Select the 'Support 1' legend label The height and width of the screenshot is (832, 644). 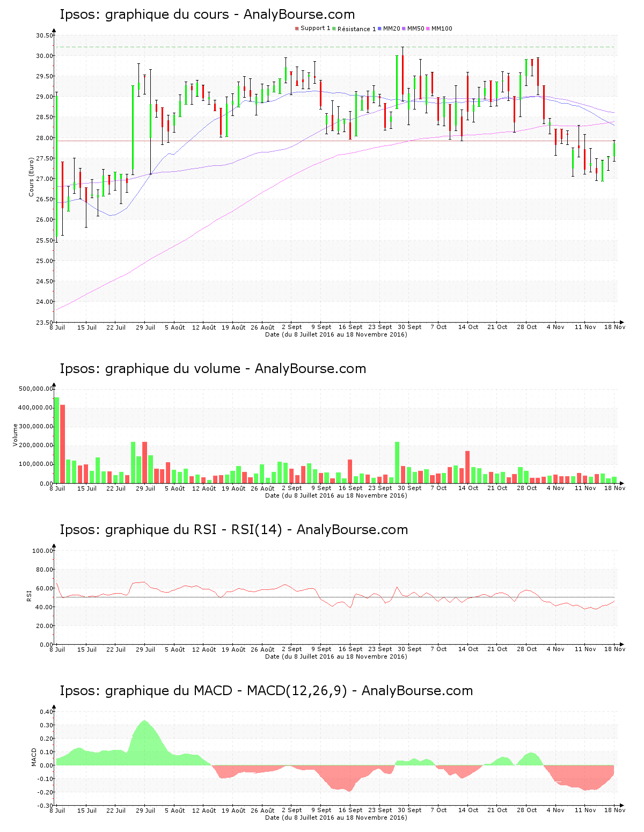click(316, 28)
